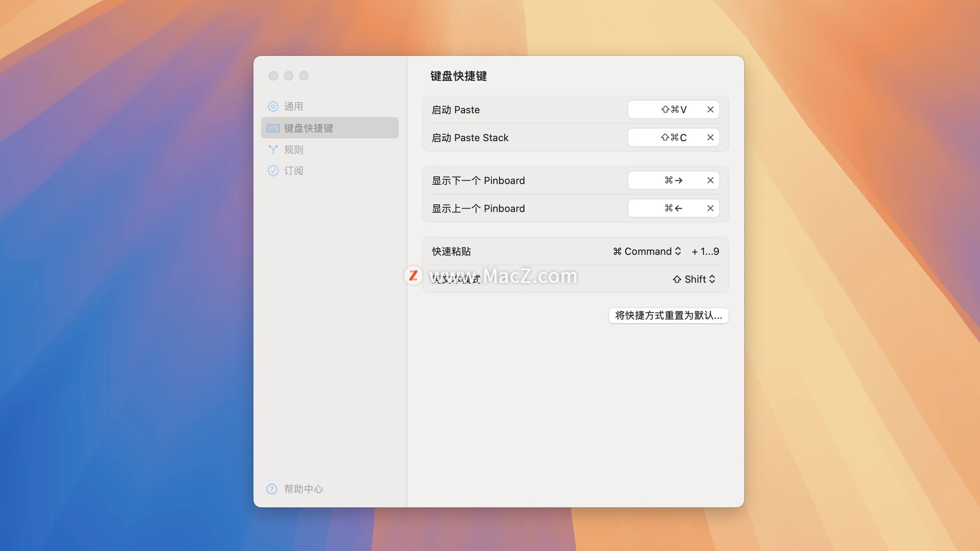
Task: Switch to the 规则 settings section
Action: 330,149
